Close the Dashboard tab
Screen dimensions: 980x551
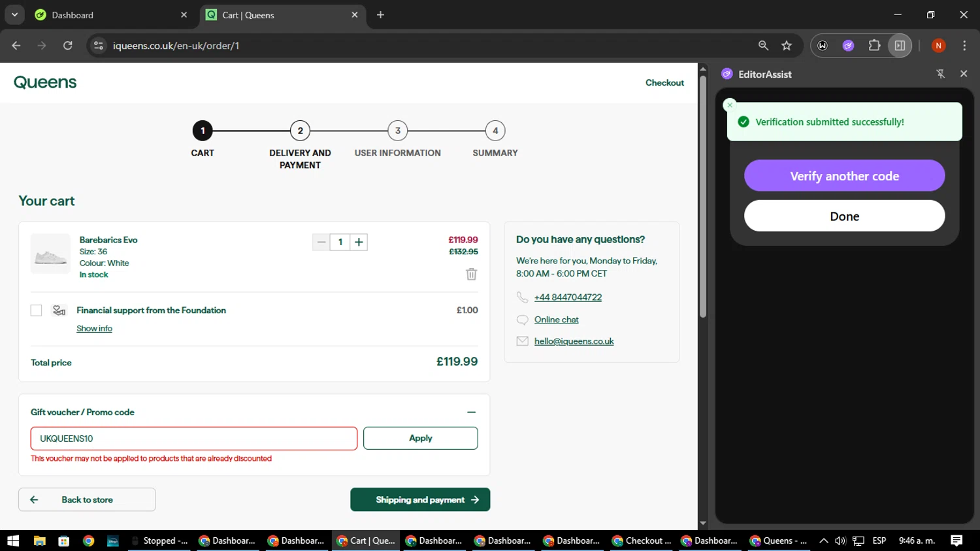(184, 15)
